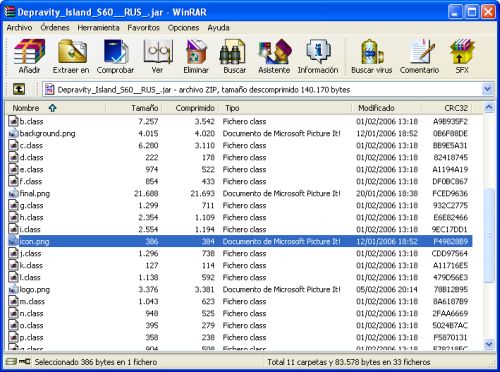Viewport: 500px width, 372px height.
Task: Select the m.class file row
Action: (239, 302)
